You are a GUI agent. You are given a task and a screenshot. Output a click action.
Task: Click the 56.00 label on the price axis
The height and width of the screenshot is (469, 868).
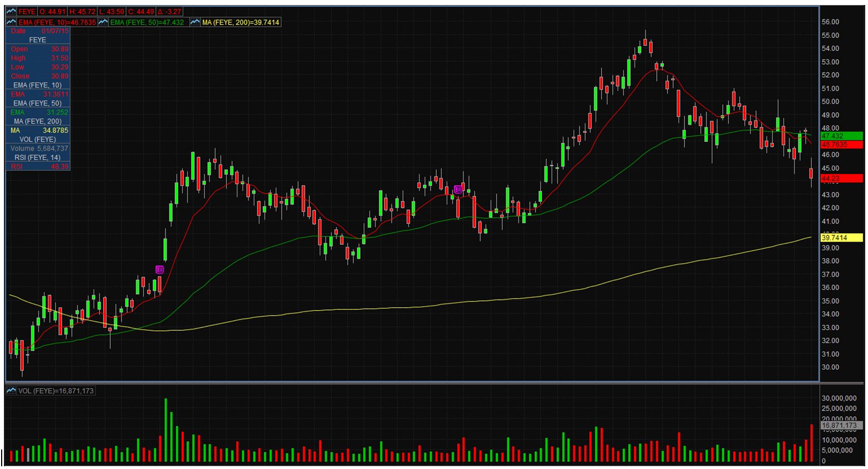[830, 22]
